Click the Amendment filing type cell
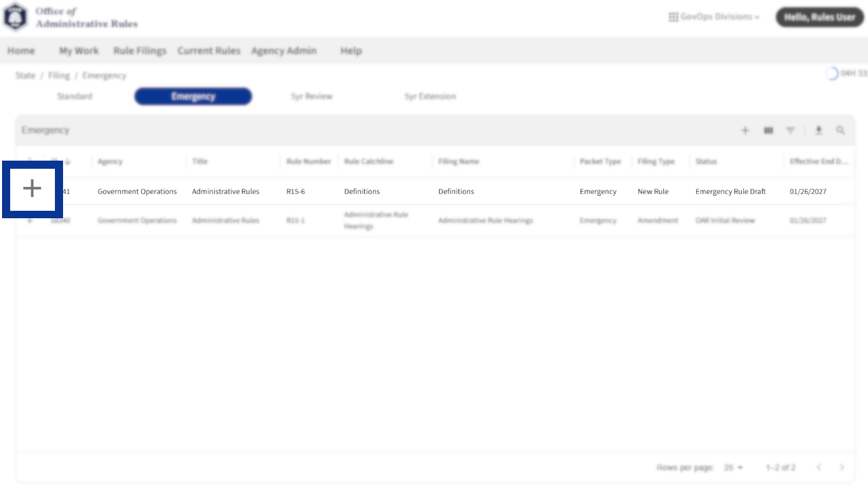868x488 pixels. point(658,220)
